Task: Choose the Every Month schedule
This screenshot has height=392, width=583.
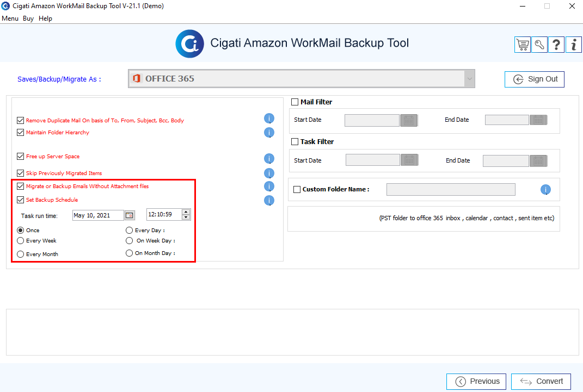Action: (x=21, y=254)
